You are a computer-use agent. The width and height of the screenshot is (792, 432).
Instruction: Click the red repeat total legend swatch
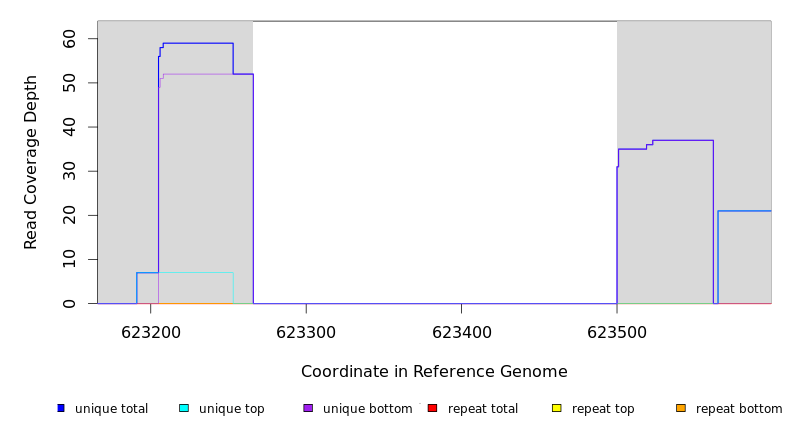pyautogui.click(x=432, y=408)
